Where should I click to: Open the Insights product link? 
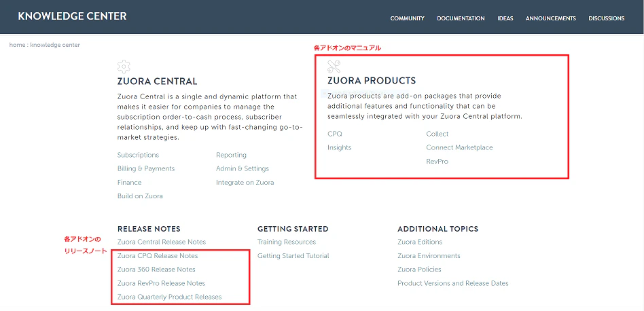point(339,148)
